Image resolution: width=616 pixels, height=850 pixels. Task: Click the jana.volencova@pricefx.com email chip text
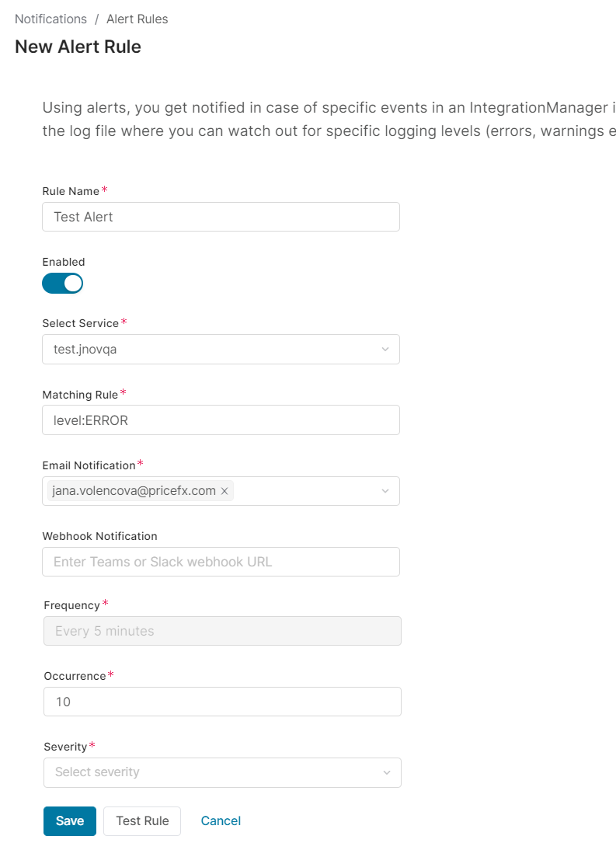point(134,491)
